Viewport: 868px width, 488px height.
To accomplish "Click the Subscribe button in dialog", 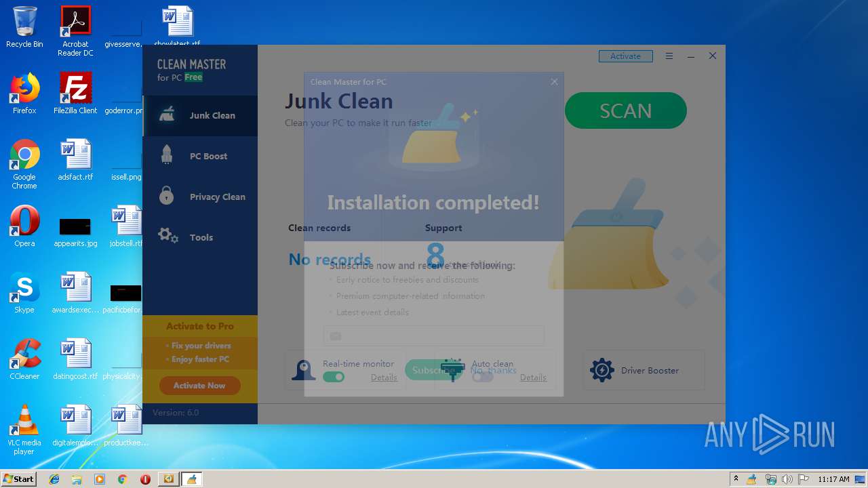I will [433, 370].
